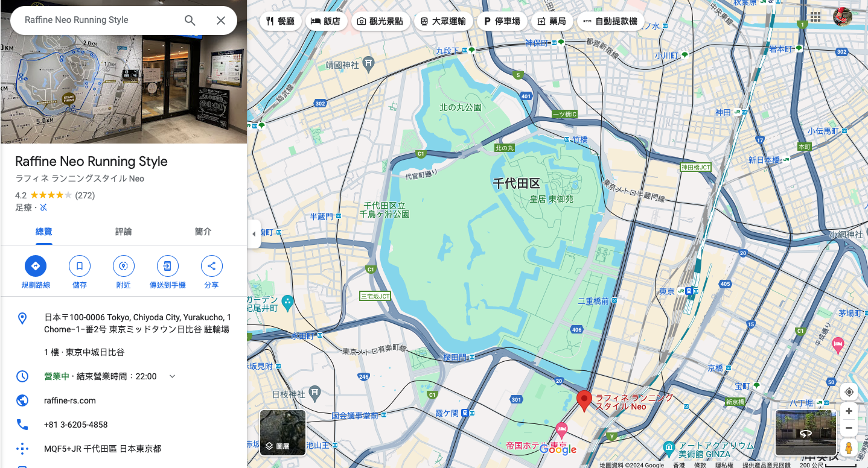Image resolution: width=868 pixels, height=468 pixels.
Task: Share the place with the 分享 icon
Action: pyautogui.click(x=211, y=266)
